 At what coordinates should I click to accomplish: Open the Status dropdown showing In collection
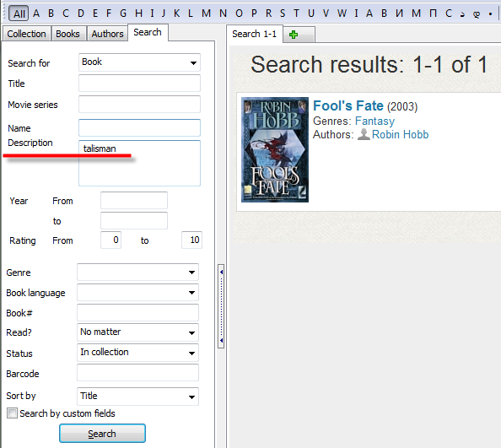[137, 353]
